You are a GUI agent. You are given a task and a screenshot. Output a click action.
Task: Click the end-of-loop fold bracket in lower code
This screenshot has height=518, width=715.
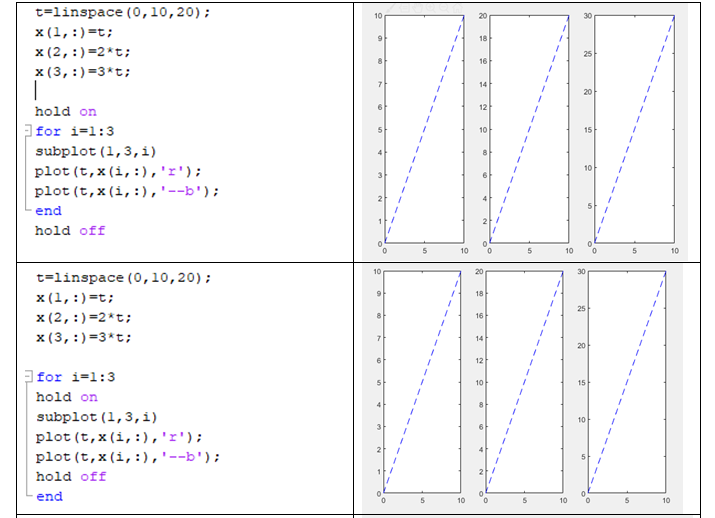point(29,496)
